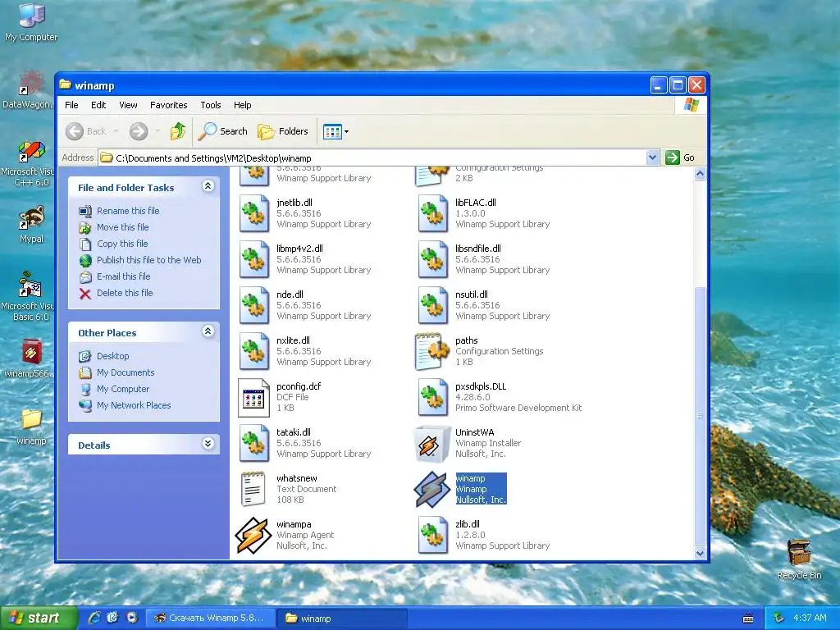
Task: Select the libFLAC.dll file icon
Action: click(433, 213)
